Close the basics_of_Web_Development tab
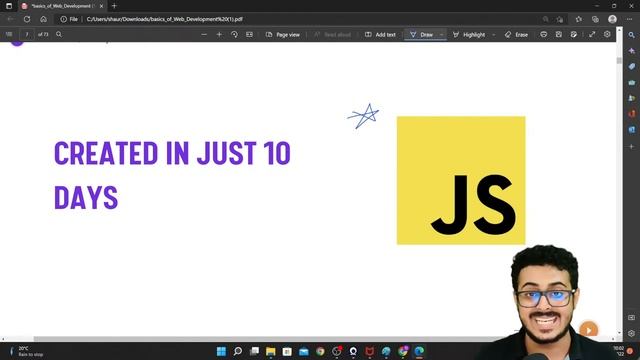The width and height of the screenshot is (640, 360). [102, 6]
